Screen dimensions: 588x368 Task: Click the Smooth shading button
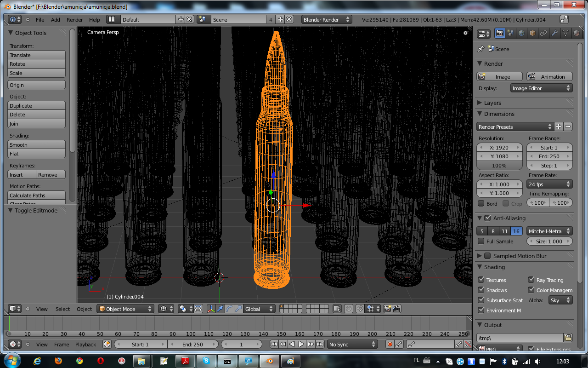click(37, 144)
